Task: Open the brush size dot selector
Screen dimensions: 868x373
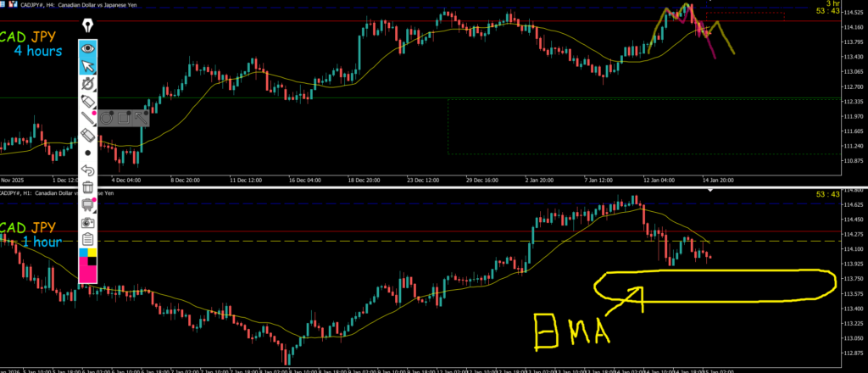Action: tap(87, 153)
